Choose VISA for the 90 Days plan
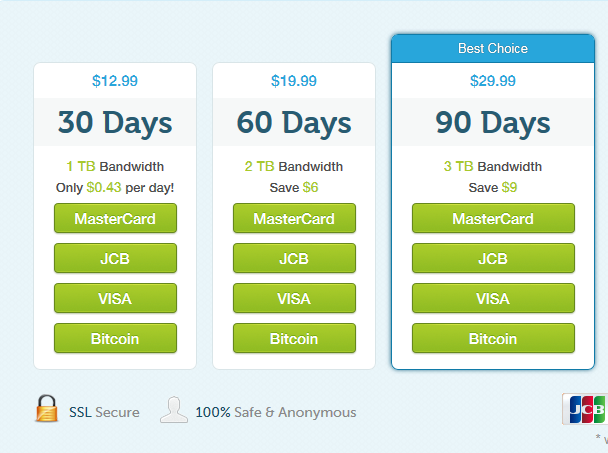The height and width of the screenshot is (453, 608). pyautogui.click(x=493, y=299)
